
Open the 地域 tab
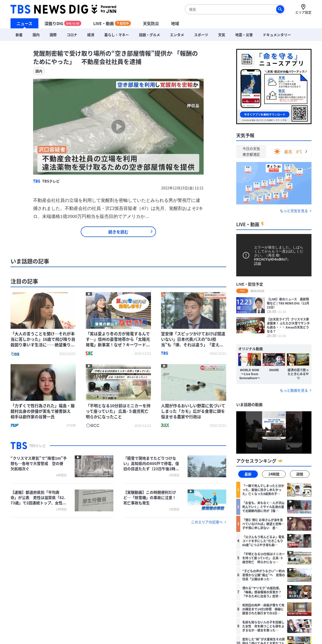point(175,23)
